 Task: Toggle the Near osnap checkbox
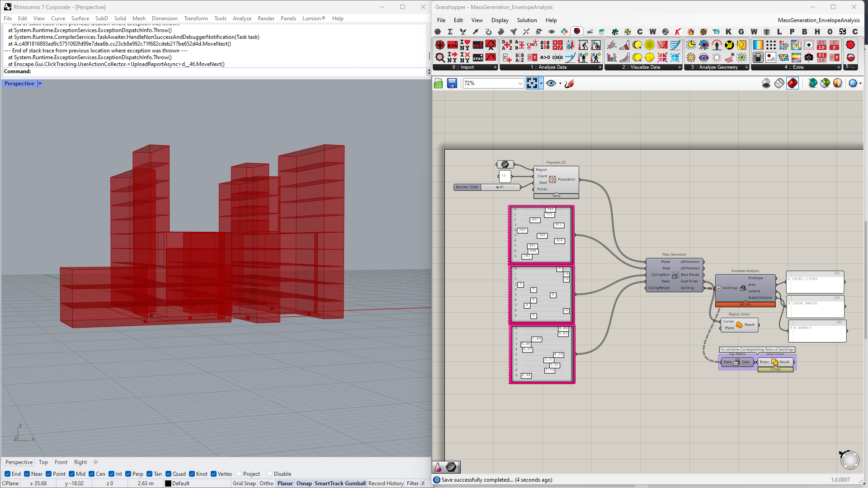click(x=27, y=474)
